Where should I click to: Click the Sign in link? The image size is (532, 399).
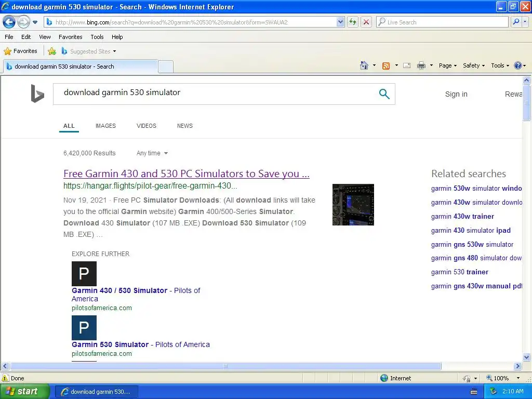(x=456, y=95)
